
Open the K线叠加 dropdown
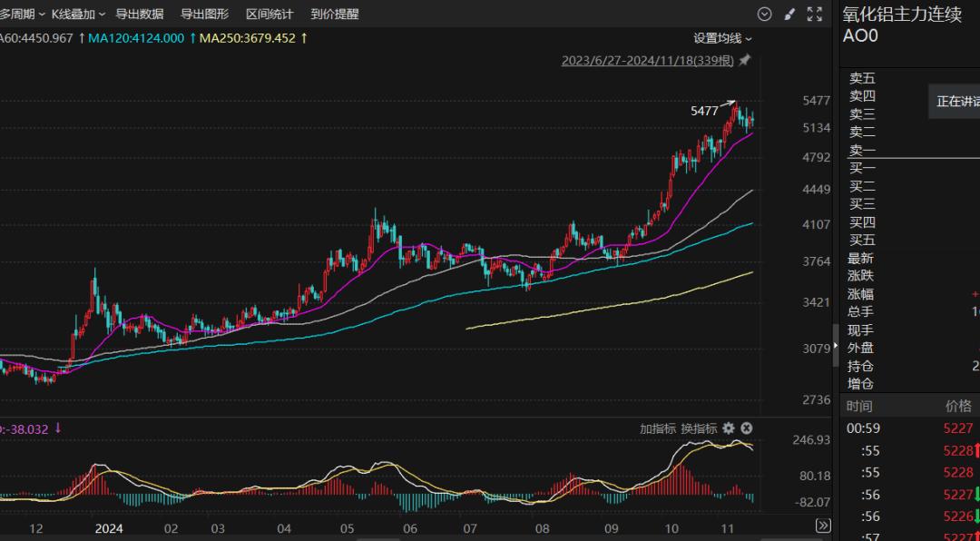(x=78, y=14)
